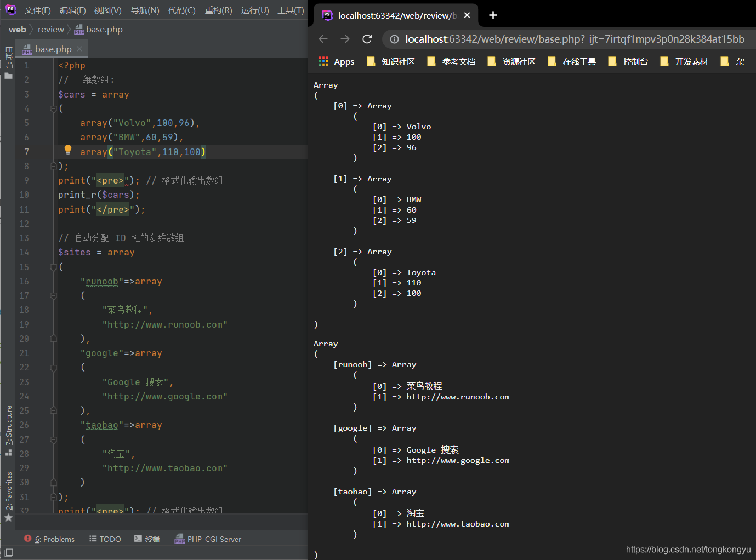756x560 pixels.
Task: Click the browser address bar URL
Action: 575,39
